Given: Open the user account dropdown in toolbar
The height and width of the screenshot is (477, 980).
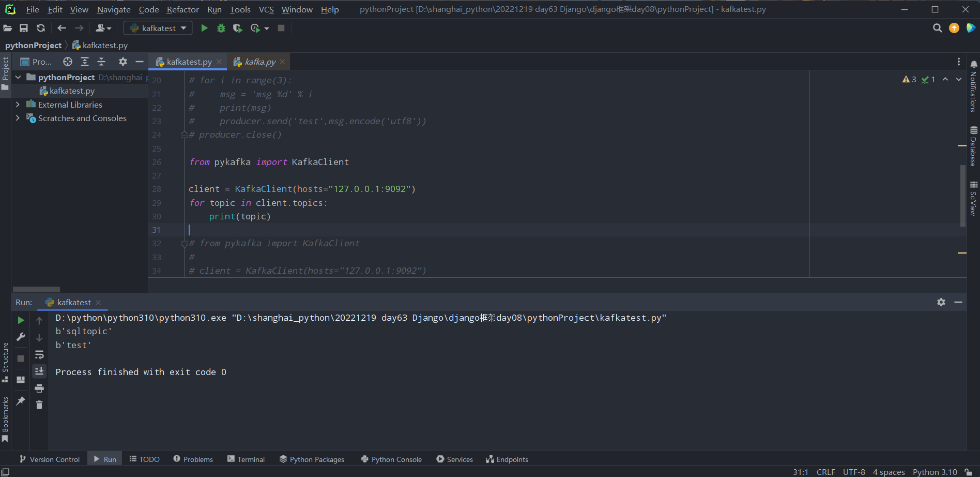Looking at the screenshot, I should tap(103, 28).
